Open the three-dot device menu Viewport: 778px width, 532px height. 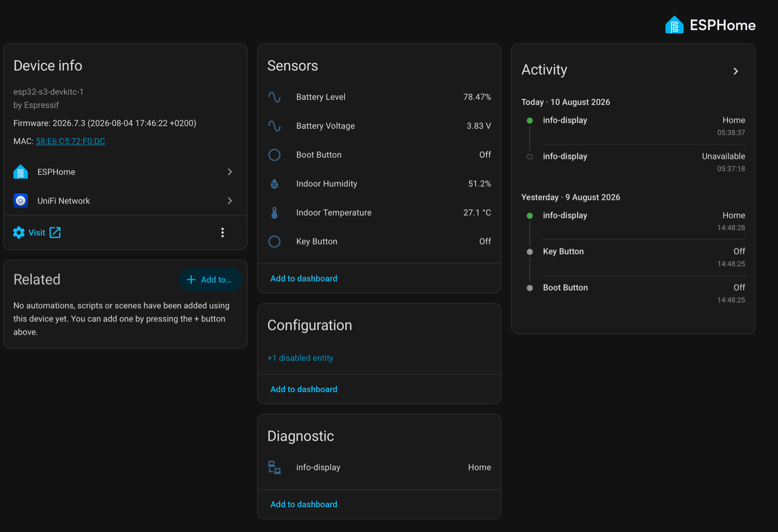click(223, 233)
